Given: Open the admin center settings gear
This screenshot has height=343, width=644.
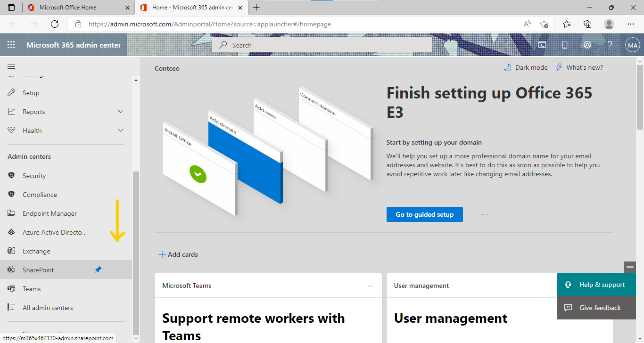Looking at the screenshot, I should point(587,45).
